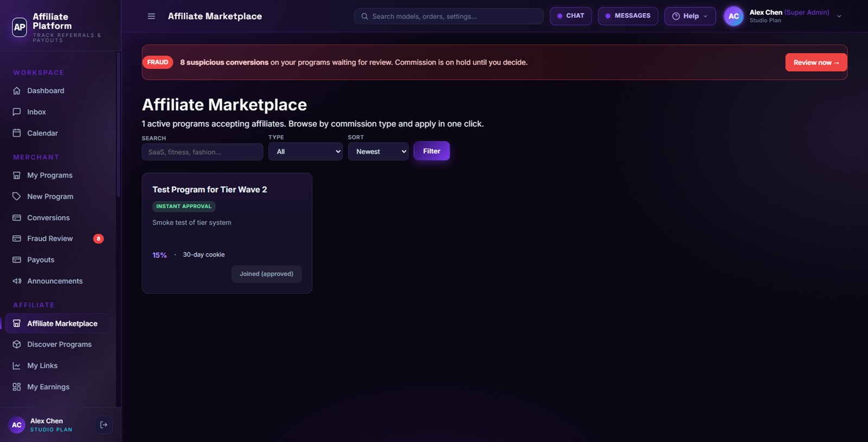The image size is (868, 442).
Task: Toggle the hamburger sidebar menu icon
Action: [151, 16]
